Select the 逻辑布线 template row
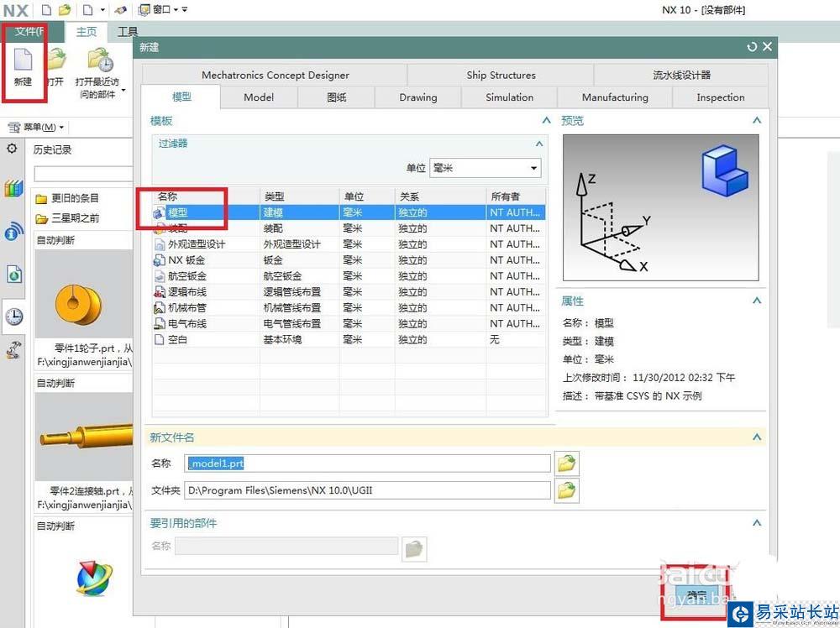This screenshot has height=628, width=840. (349, 292)
